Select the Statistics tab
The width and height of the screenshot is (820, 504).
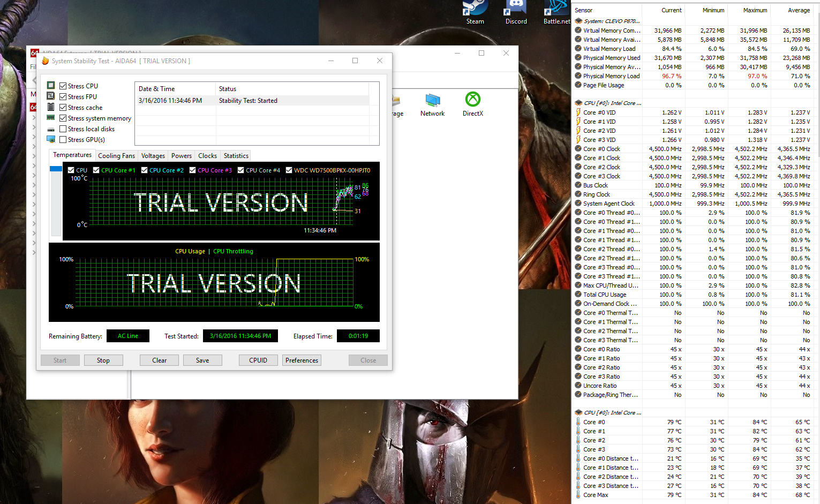point(236,156)
